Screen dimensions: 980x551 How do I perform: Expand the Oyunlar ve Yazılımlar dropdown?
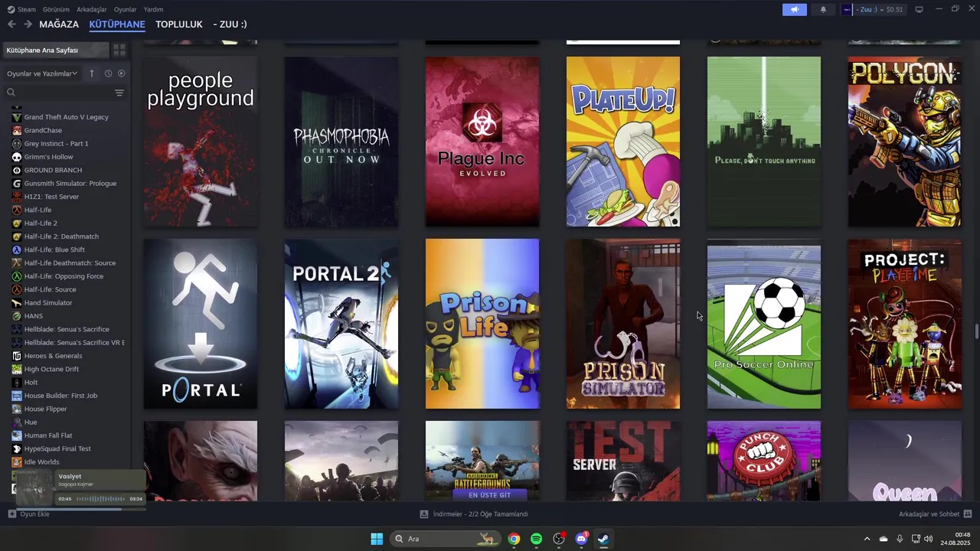click(x=42, y=73)
